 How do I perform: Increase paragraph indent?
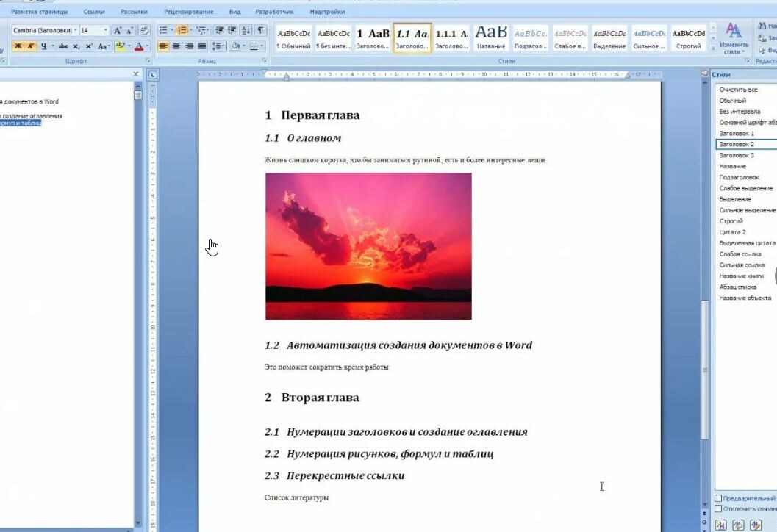232,31
